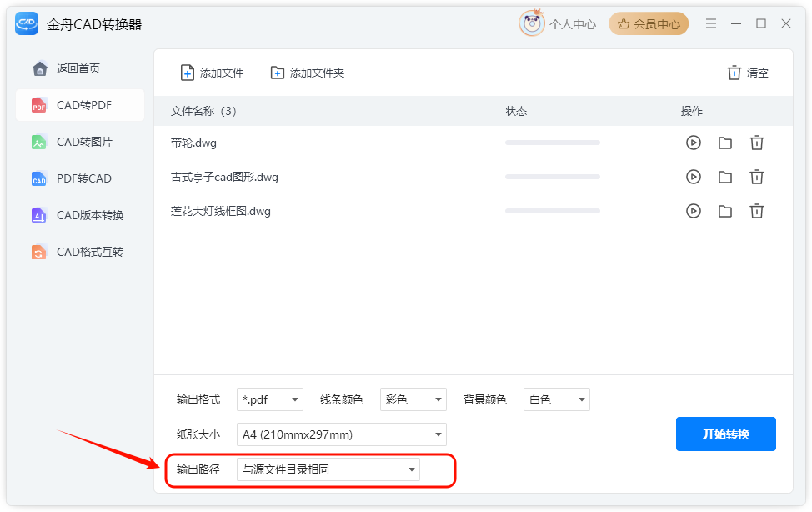The width and height of the screenshot is (812, 512).
Task: Switch to CAD转图片 mode
Action: pos(80,142)
